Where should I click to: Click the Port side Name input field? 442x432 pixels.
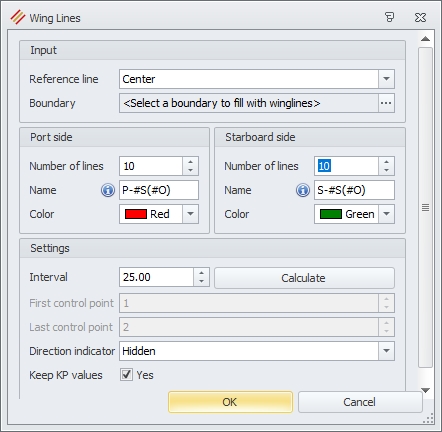pyautogui.click(x=159, y=190)
